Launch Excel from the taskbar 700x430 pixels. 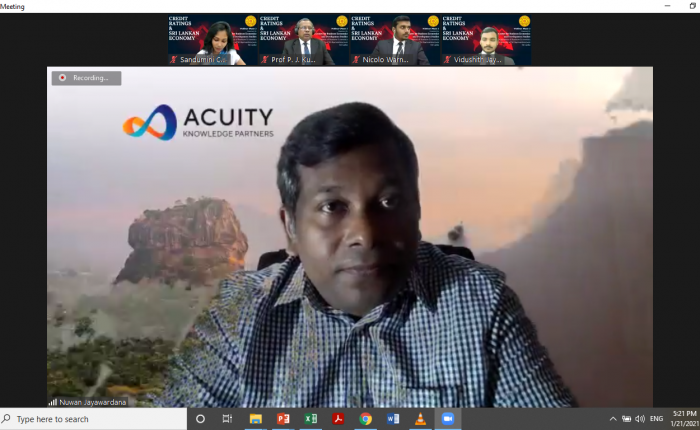[311, 419]
